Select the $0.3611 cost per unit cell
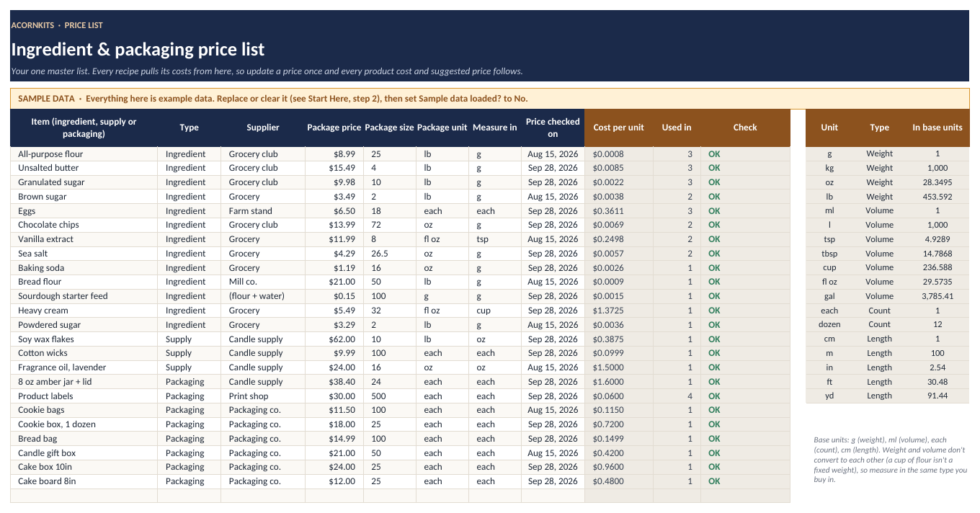Screen dimensions: 980x513 point(619,211)
